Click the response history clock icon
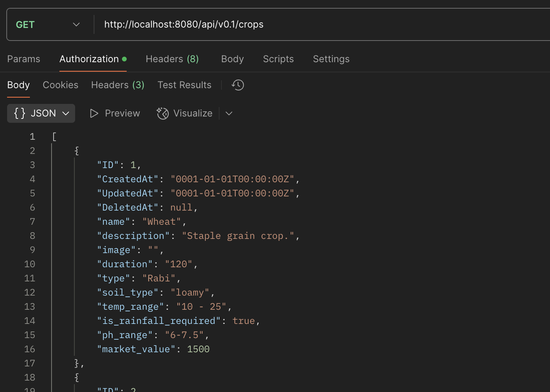Viewport: 550px width, 392px height. click(x=238, y=85)
